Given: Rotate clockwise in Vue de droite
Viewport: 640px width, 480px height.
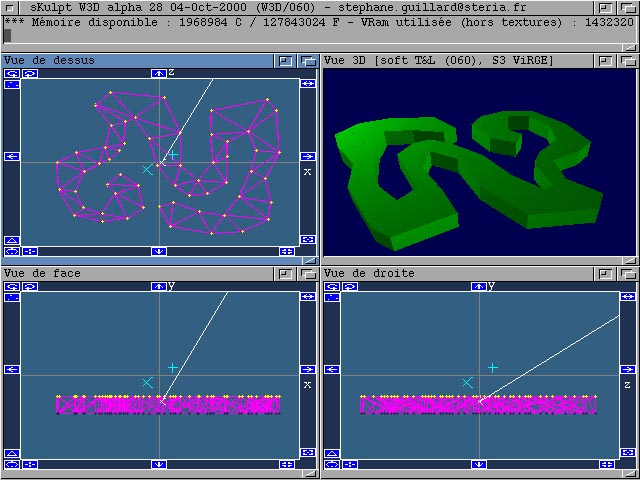Looking at the screenshot, I should click(350, 287).
